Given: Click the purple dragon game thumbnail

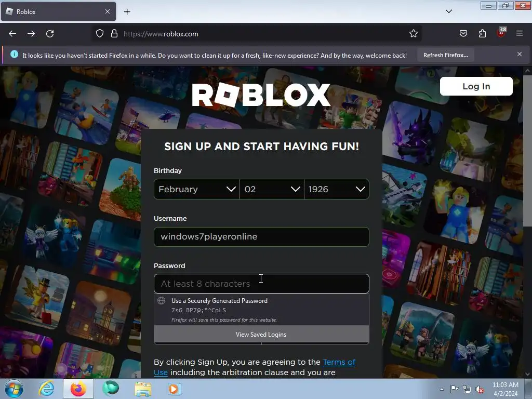Looking at the screenshot, I should 414,132.
